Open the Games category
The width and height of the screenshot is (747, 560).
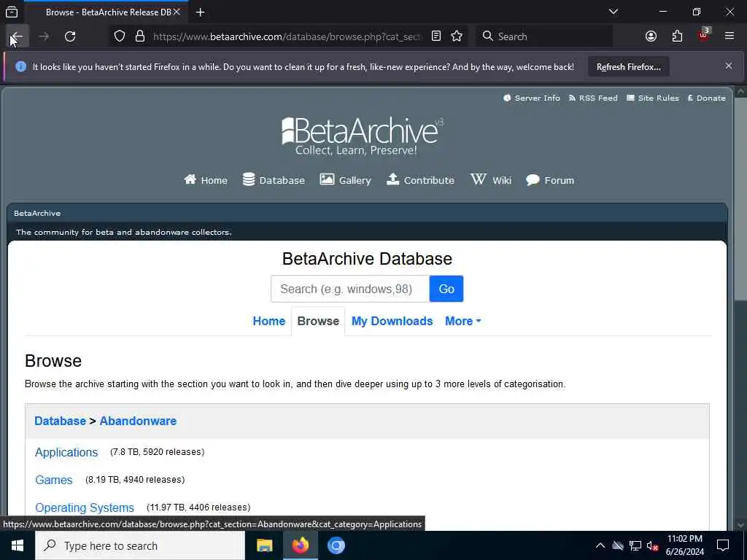tap(54, 480)
